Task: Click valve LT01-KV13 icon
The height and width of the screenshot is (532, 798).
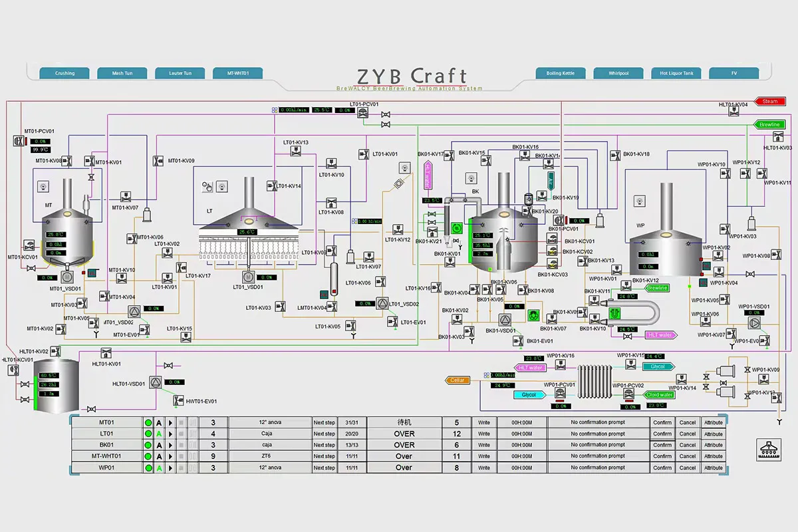Action: pos(296,152)
